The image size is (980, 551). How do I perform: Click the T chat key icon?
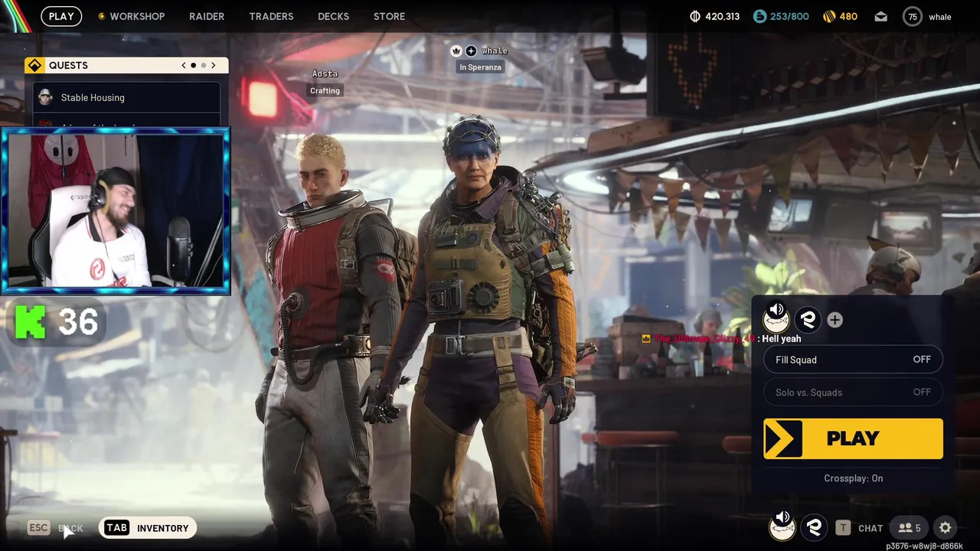pyautogui.click(x=843, y=527)
